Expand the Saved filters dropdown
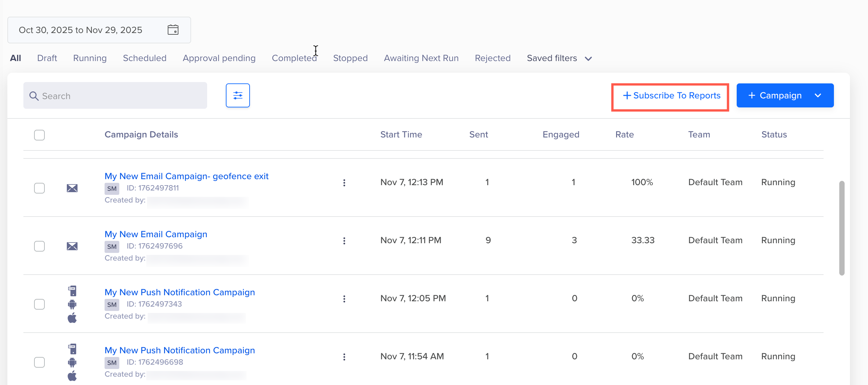This screenshot has height=385, width=868. tap(559, 58)
